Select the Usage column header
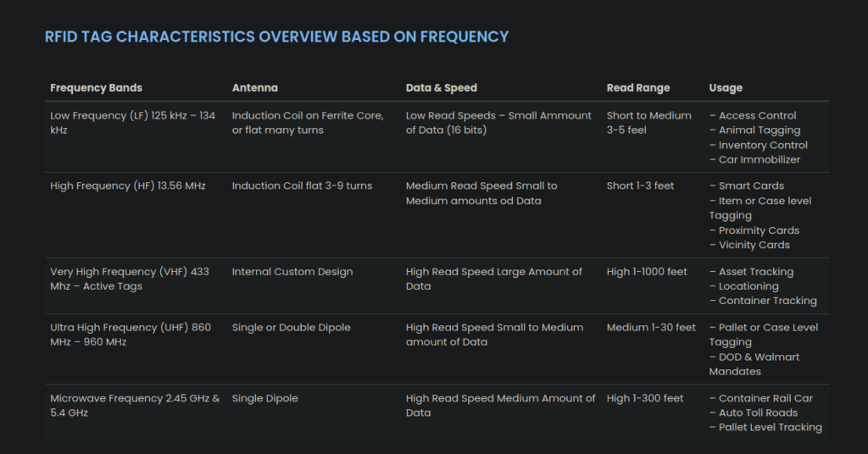 [726, 87]
